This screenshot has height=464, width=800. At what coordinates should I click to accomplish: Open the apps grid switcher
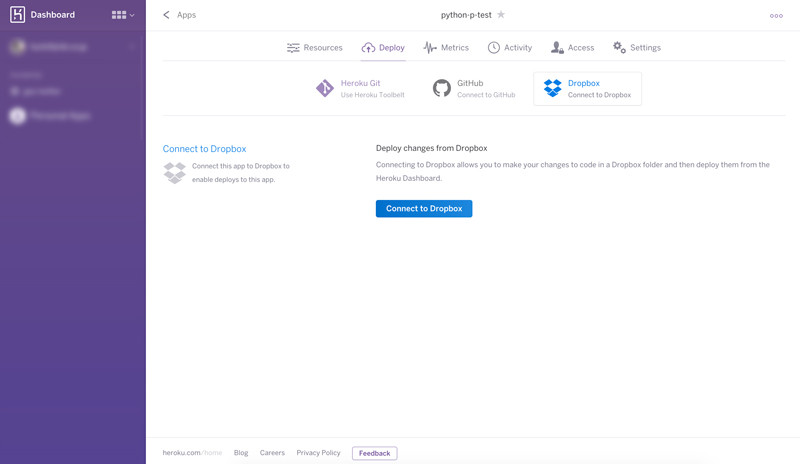[x=122, y=15]
